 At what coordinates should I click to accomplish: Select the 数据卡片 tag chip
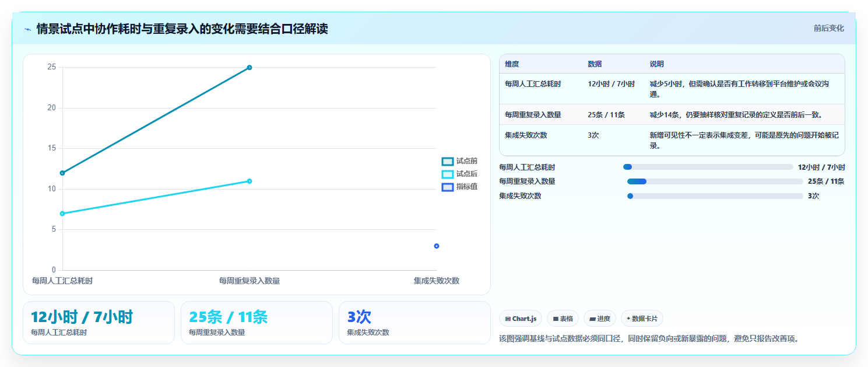[642, 319]
